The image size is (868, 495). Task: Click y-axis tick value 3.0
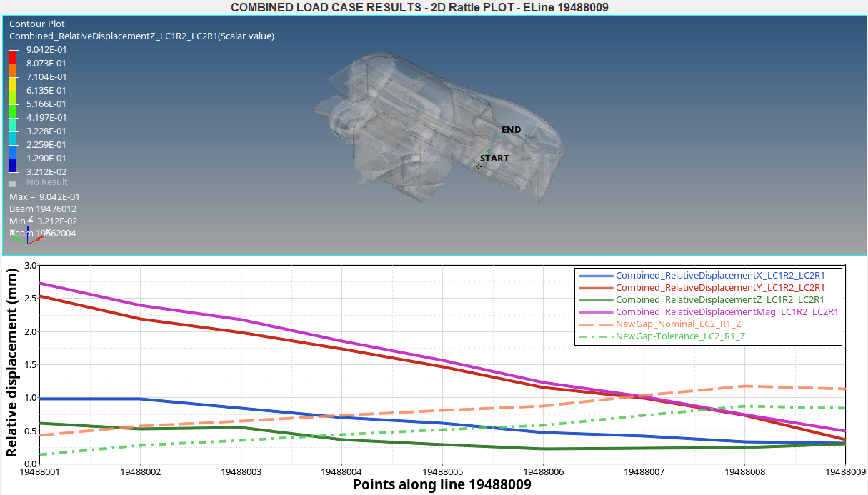[29, 265]
